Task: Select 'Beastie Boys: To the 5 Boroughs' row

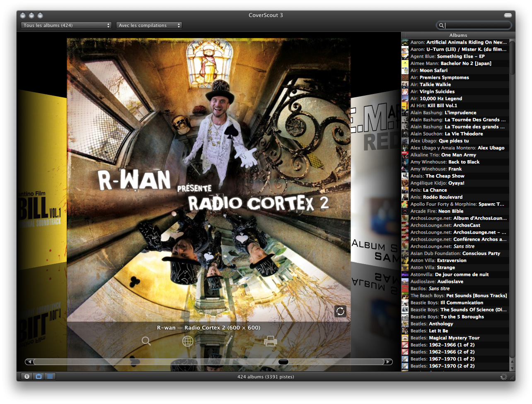Action: [455, 317]
